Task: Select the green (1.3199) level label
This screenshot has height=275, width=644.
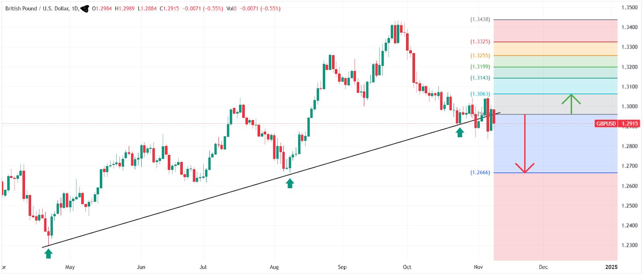Action: [480, 67]
